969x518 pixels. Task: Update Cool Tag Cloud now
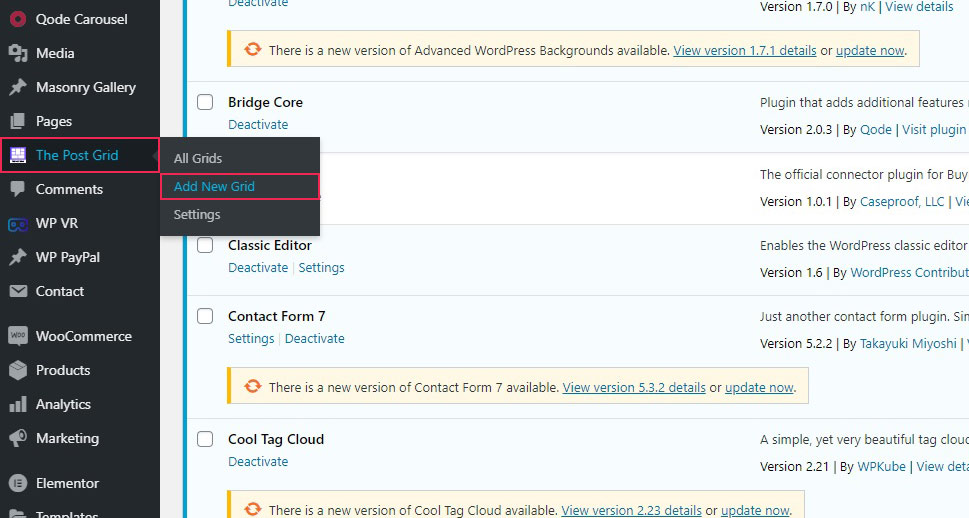(x=755, y=511)
